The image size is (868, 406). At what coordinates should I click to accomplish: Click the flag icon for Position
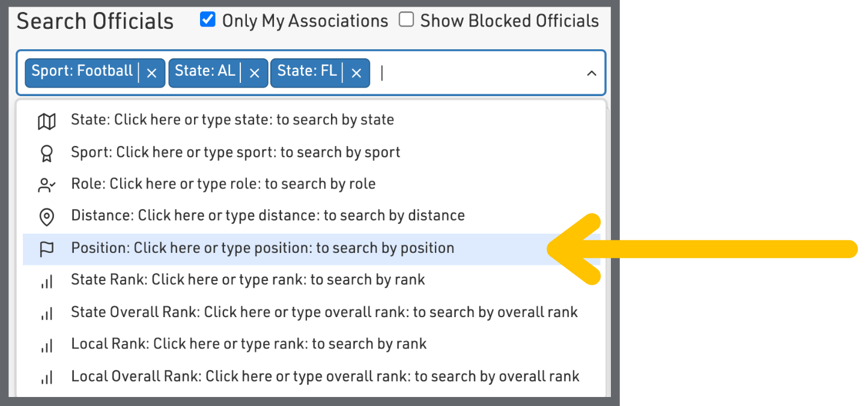point(46,249)
